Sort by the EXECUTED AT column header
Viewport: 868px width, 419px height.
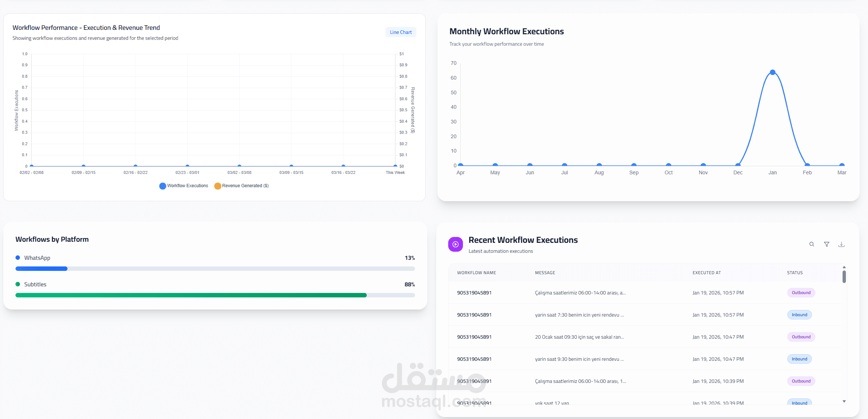706,273
